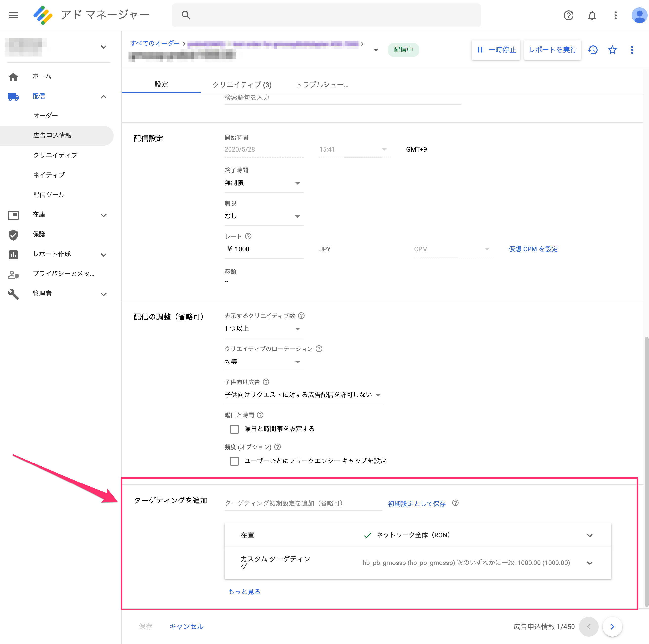Image resolution: width=649 pixels, height=644 pixels.
Task: Enable 曜日と時間帯を設定する checkbox
Action: 234,429
